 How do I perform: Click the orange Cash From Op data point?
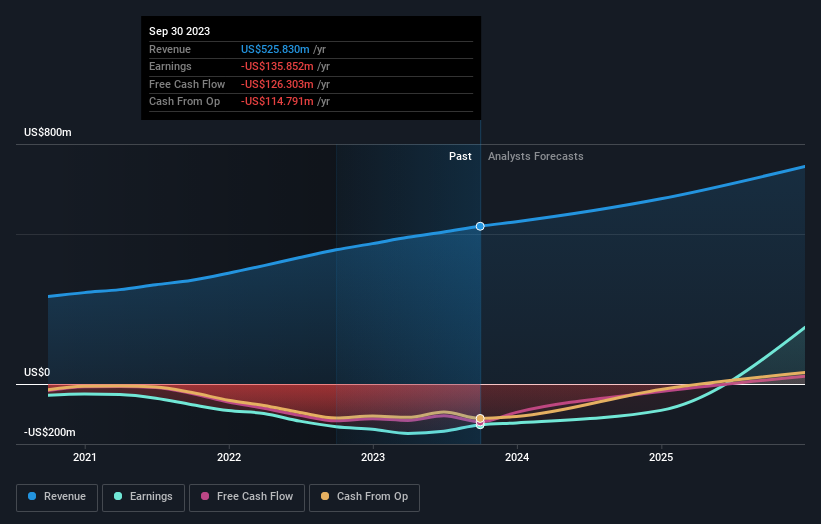coord(480,418)
